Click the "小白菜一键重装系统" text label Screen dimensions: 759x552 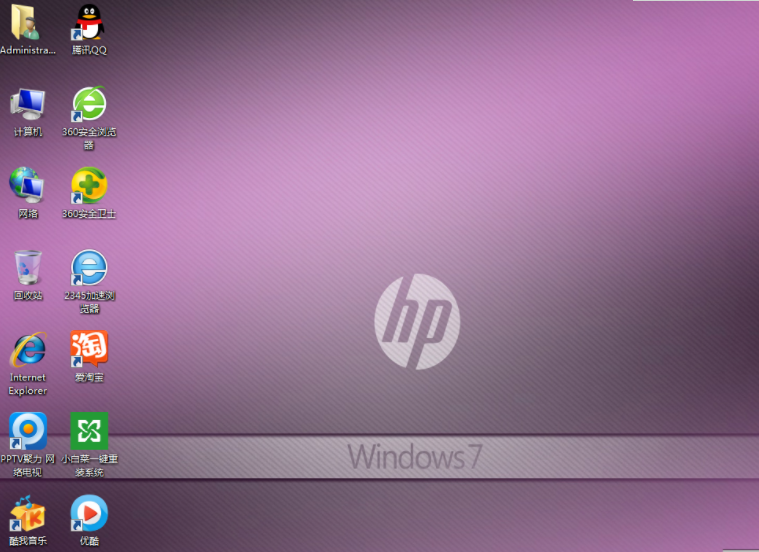[89, 466]
